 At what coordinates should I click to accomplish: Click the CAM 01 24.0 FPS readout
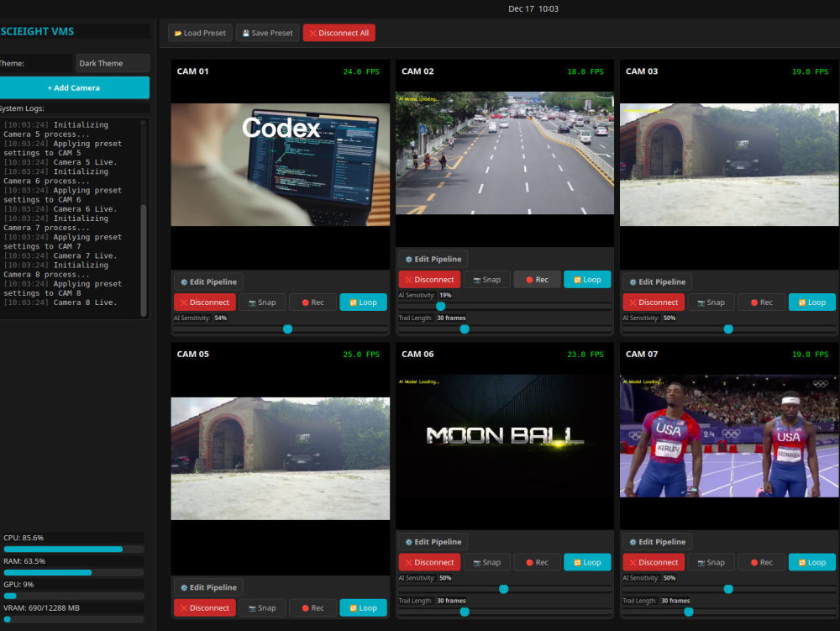tap(361, 71)
